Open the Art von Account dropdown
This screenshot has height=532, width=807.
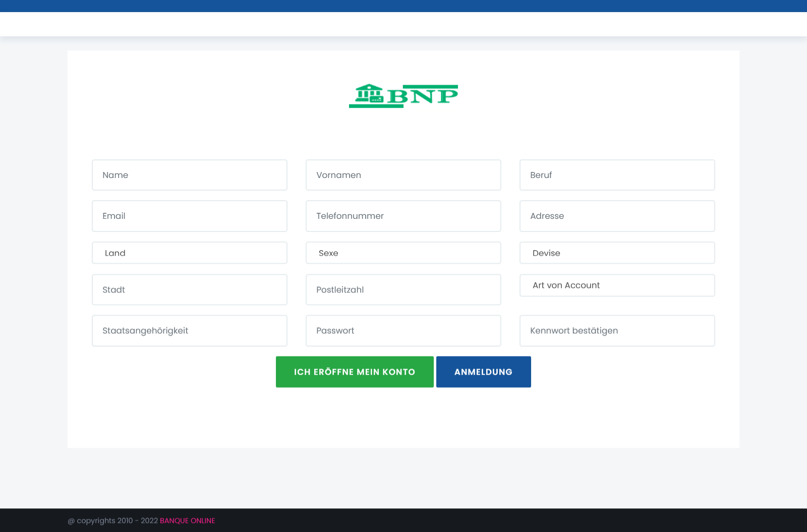(x=617, y=285)
